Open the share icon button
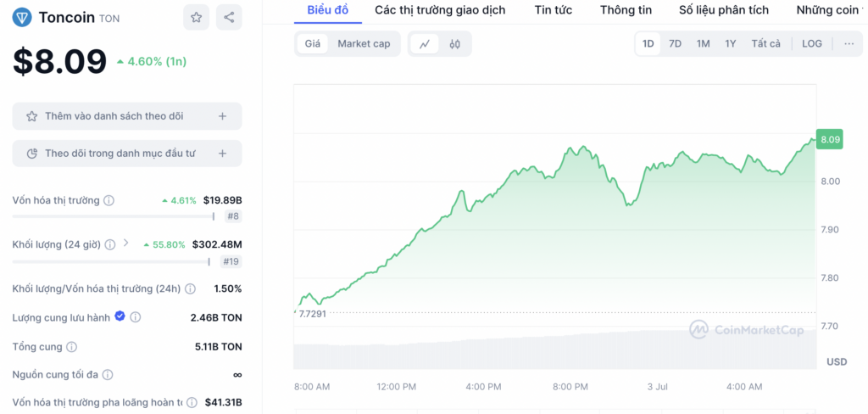 coord(229,17)
